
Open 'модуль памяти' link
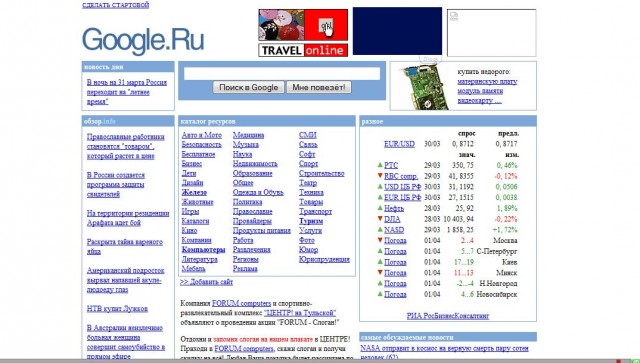point(480,91)
